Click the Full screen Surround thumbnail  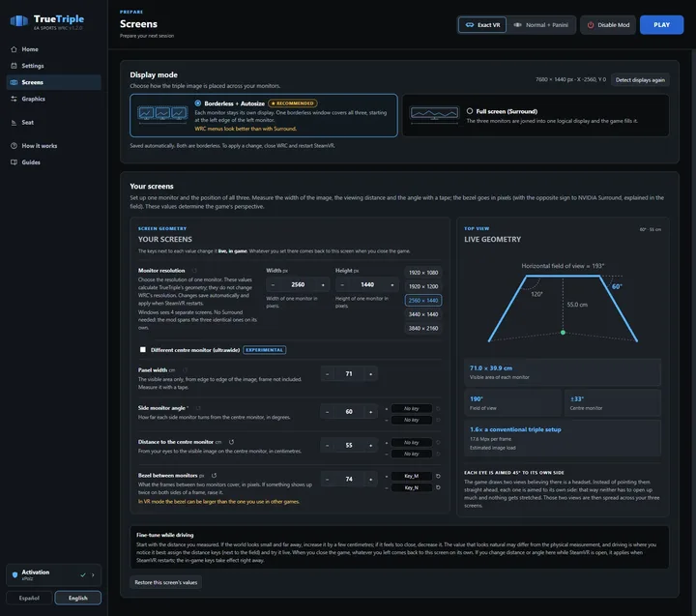[x=434, y=114]
